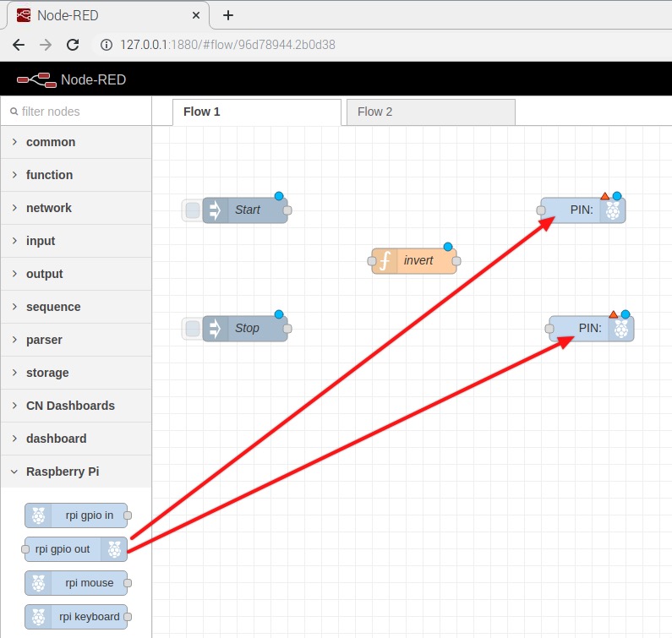Screen dimensions: 672x638
Task: Click the rpi keyboard palette node
Action: pos(76,617)
